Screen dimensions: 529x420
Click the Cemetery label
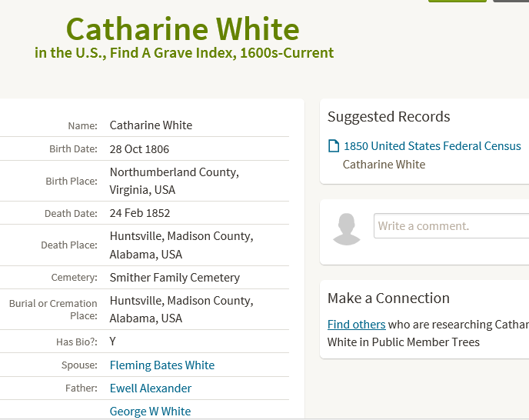click(75, 278)
